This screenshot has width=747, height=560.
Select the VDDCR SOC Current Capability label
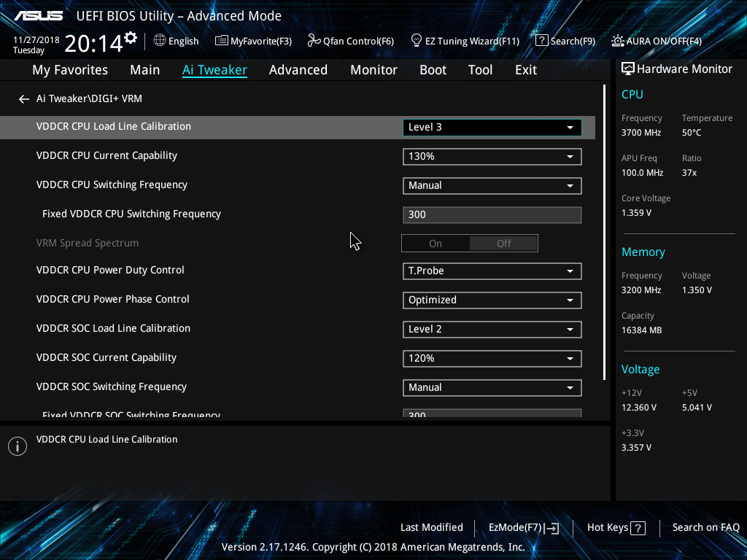pyautogui.click(x=107, y=357)
